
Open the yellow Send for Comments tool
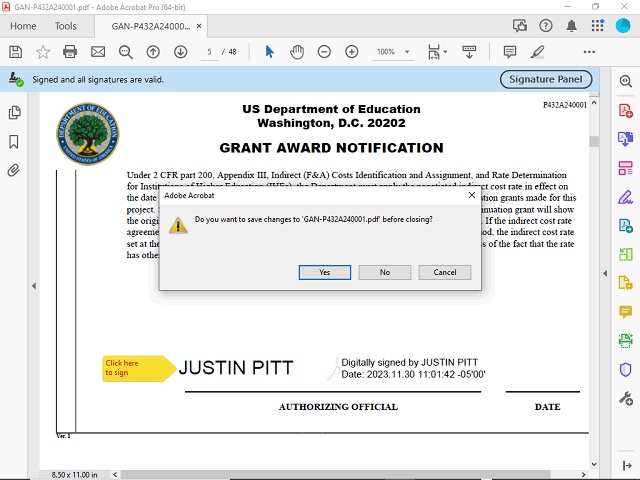click(x=625, y=282)
